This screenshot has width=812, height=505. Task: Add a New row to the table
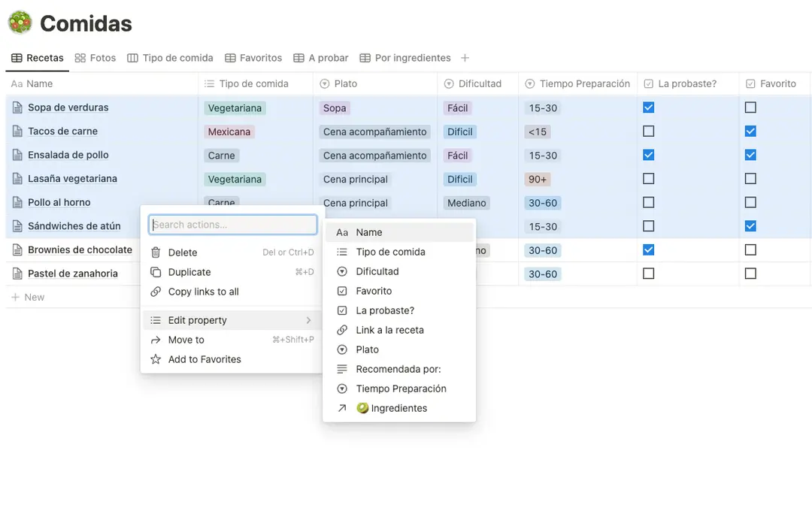(34, 297)
